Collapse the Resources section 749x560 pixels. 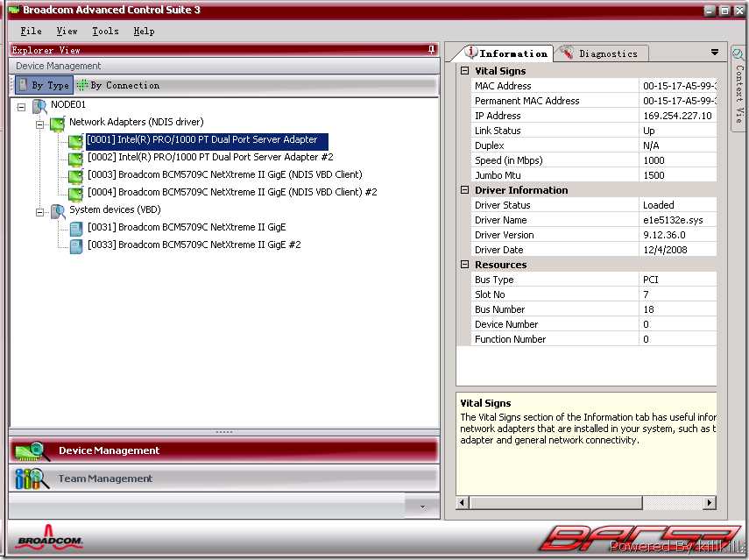pos(464,265)
